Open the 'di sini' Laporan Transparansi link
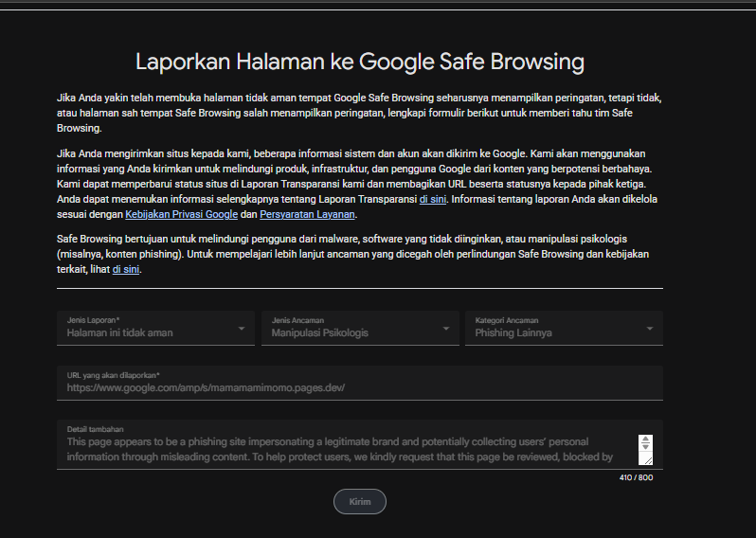The width and height of the screenshot is (756, 538). coord(433,199)
